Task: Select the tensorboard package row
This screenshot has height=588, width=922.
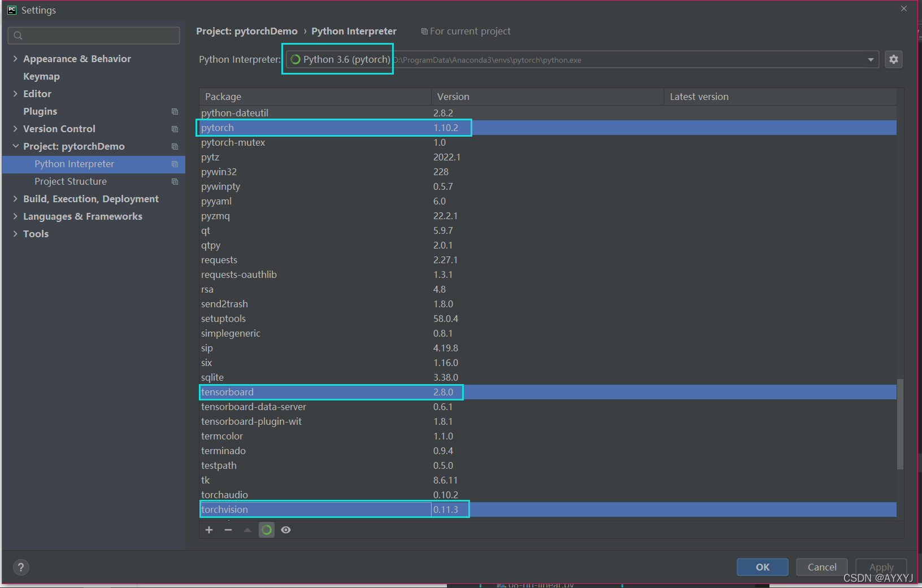Action: coord(548,392)
